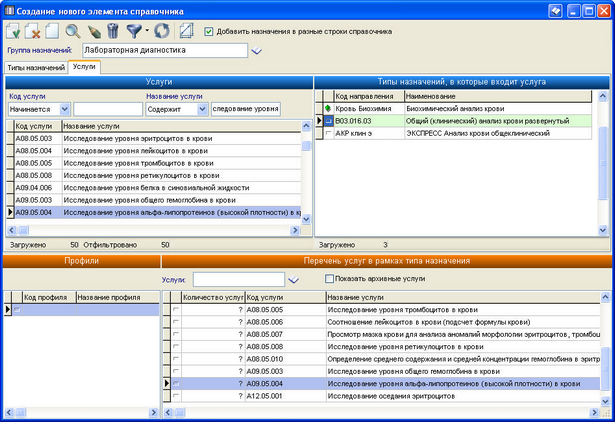Check the box in row A12.05.001
The width and height of the screenshot is (615, 422).
pos(176,396)
